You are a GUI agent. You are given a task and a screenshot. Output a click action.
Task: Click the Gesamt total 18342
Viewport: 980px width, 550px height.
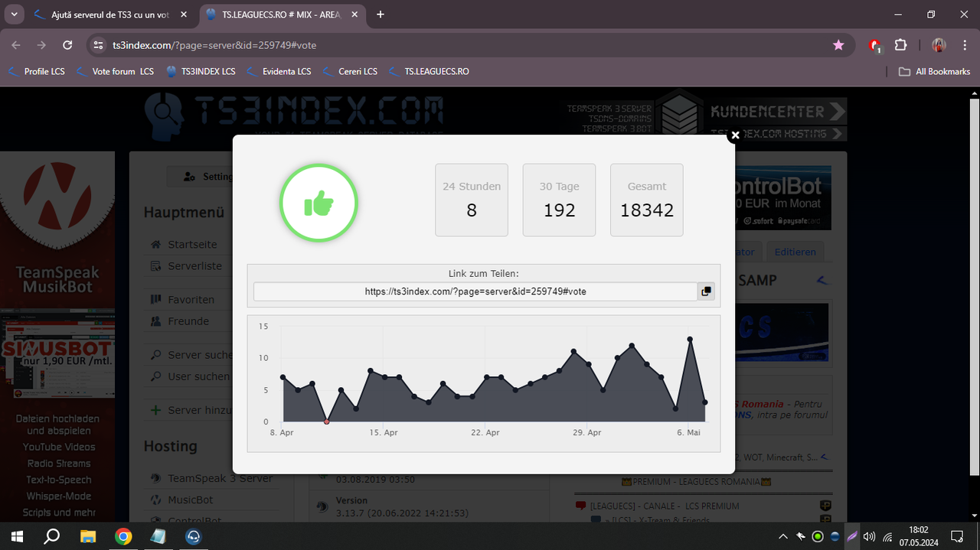point(647,210)
